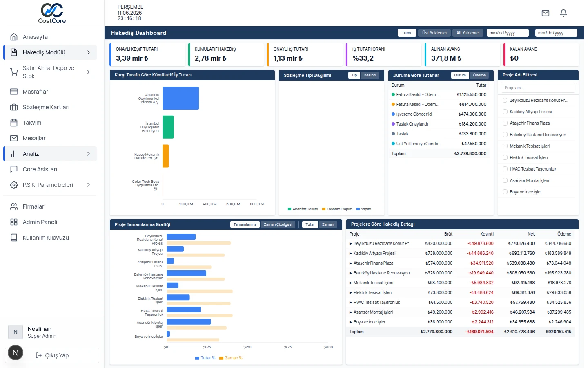Click the Takvim calendar icon
This screenshot has width=588, height=368.
click(14, 123)
